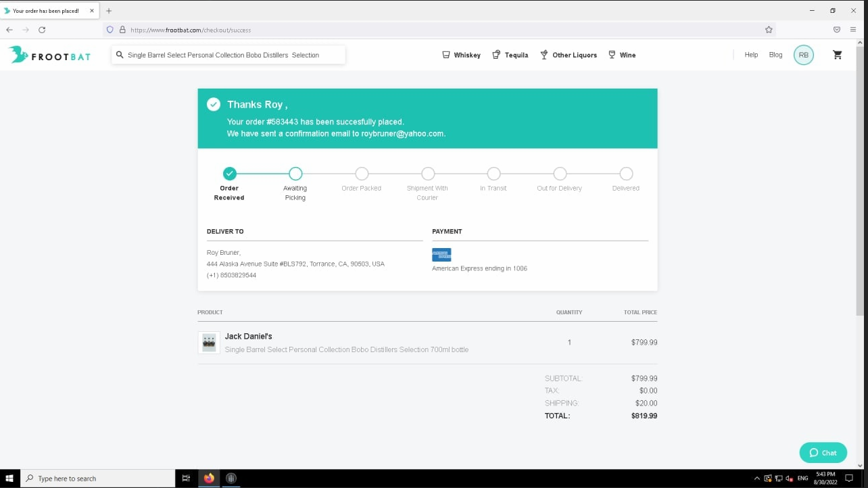Click the tracking protection shield icon
The image size is (868, 488).
[x=110, y=30]
